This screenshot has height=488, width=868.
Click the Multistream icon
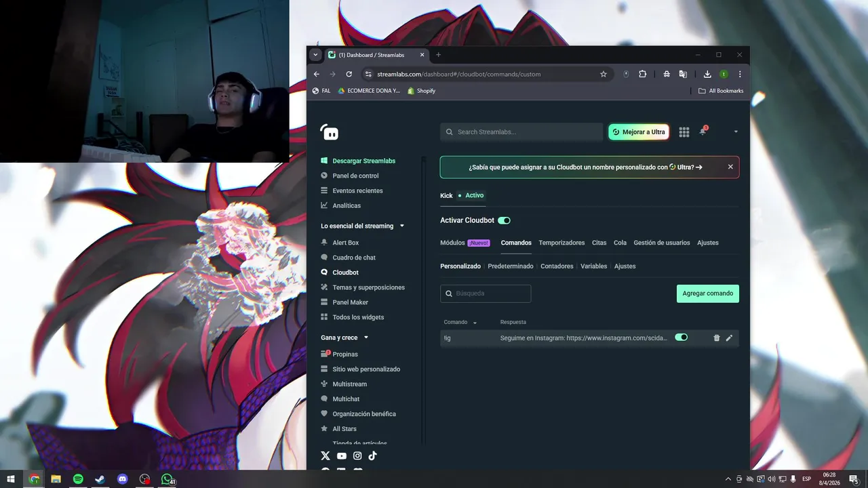(325, 384)
